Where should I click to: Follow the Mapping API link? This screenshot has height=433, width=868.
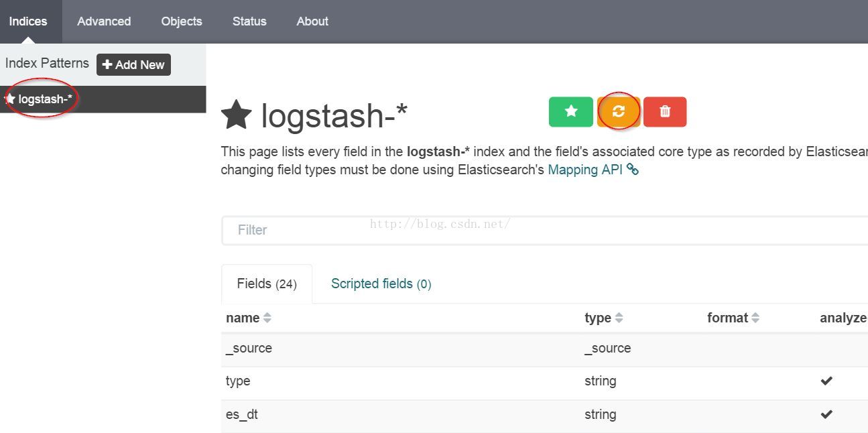(x=585, y=170)
